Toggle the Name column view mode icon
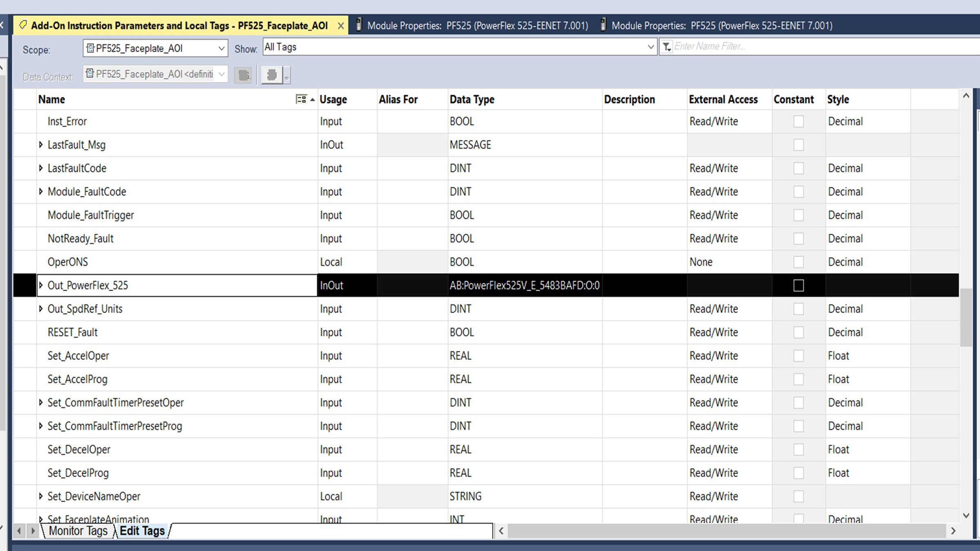This screenshot has width=980, height=551. tap(301, 99)
